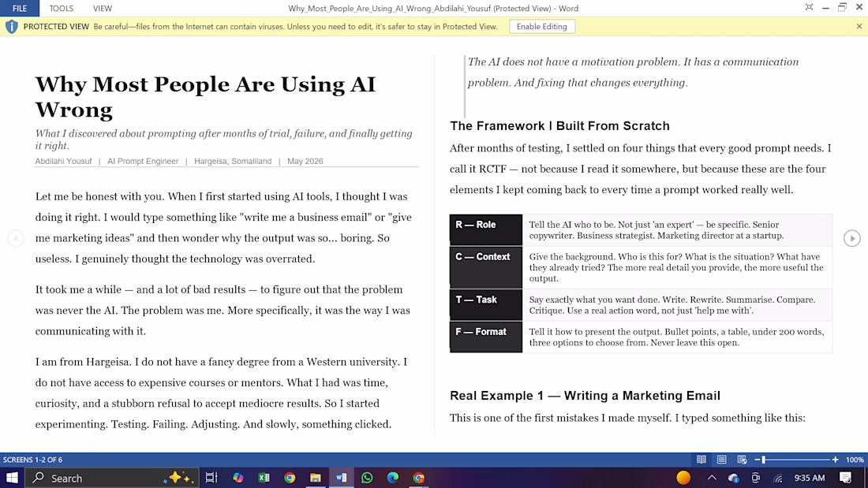
Task: Click the zoom out minus button
Action: [x=758, y=460]
